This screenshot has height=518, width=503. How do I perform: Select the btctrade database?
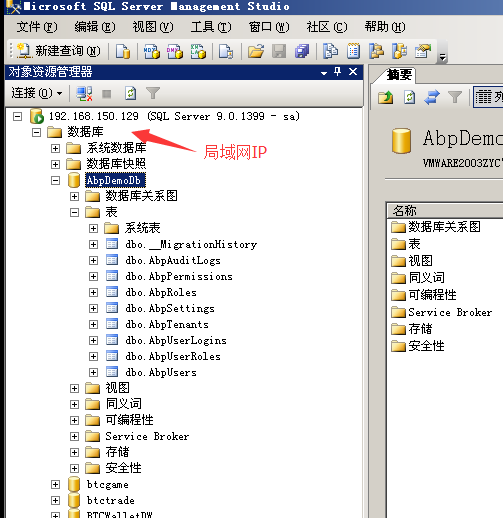[111, 500]
